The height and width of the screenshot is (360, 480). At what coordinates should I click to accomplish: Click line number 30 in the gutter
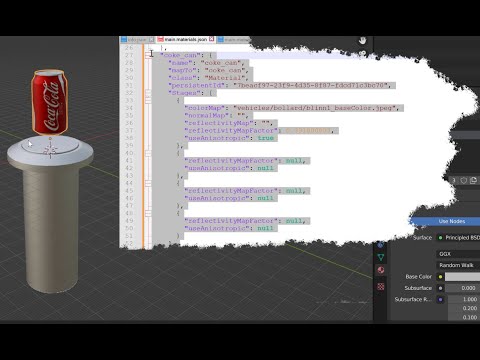(129, 78)
